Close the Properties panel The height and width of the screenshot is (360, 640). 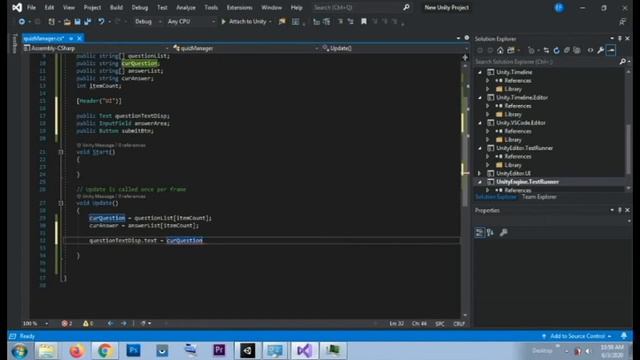(627, 210)
